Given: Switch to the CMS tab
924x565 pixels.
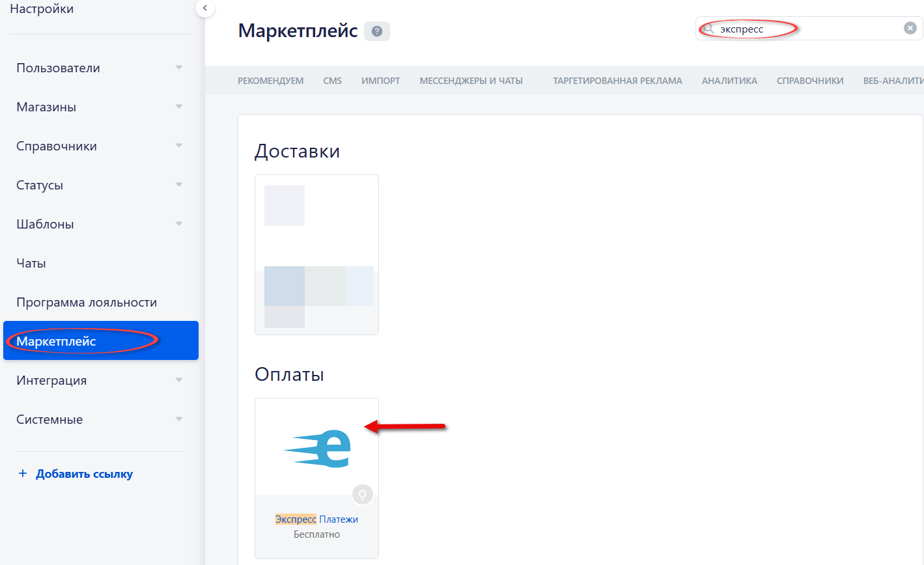Looking at the screenshot, I should tap(332, 80).
